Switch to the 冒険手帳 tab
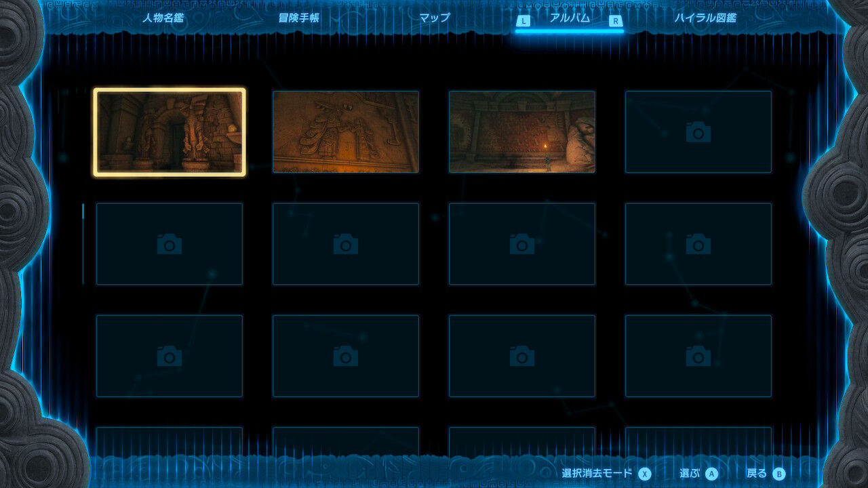 [299, 18]
